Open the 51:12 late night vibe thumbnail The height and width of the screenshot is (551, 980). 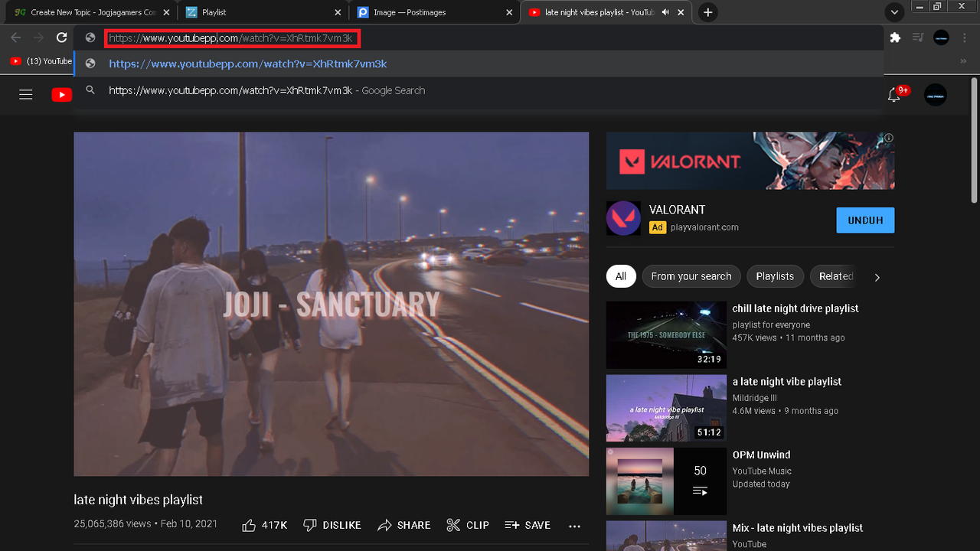click(x=666, y=408)
